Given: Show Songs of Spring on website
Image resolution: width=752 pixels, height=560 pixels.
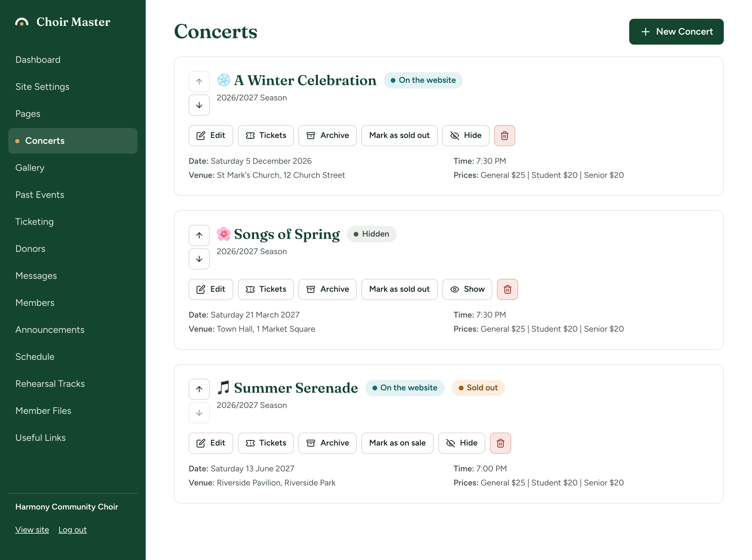Looking at the screenshot, I should click(x=467, y=289).
